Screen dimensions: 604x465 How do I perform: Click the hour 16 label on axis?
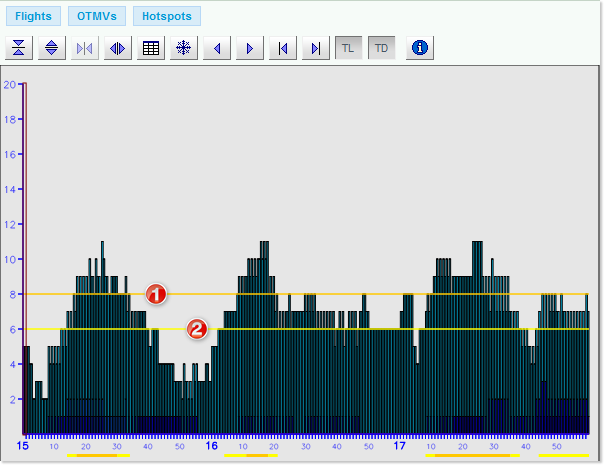[x=211, y=445]
